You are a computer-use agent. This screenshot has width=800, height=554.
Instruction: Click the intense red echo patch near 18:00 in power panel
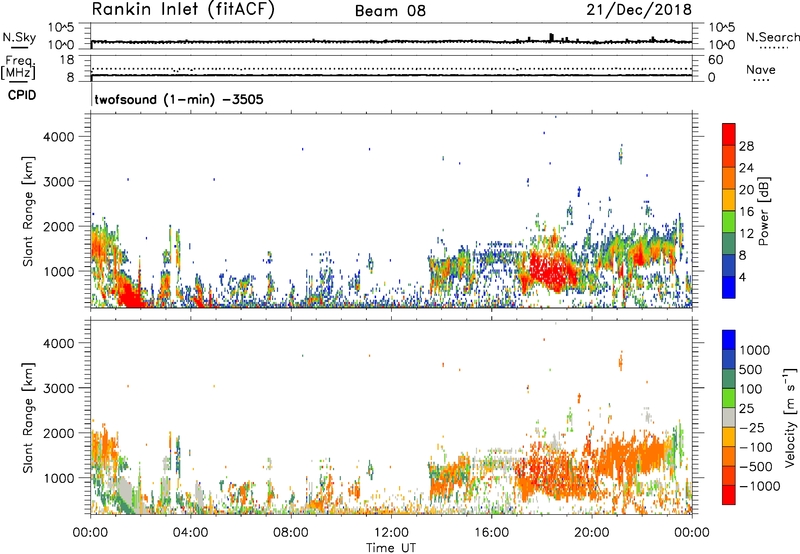point(551,270)
